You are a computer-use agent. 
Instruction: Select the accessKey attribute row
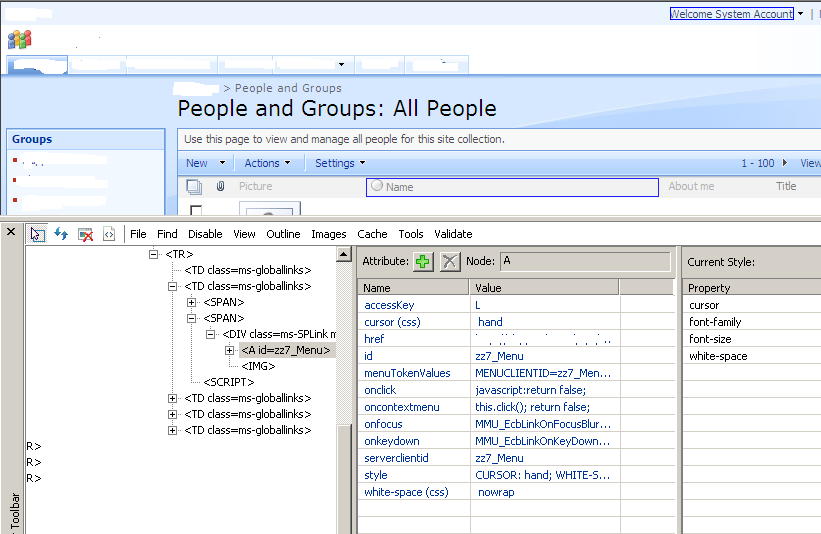[516, 305]
